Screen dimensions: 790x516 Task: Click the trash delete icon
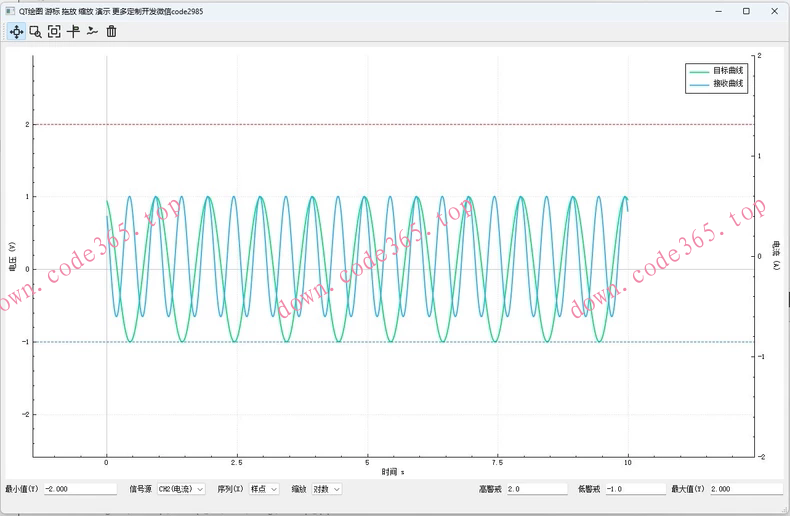point(111,31)
